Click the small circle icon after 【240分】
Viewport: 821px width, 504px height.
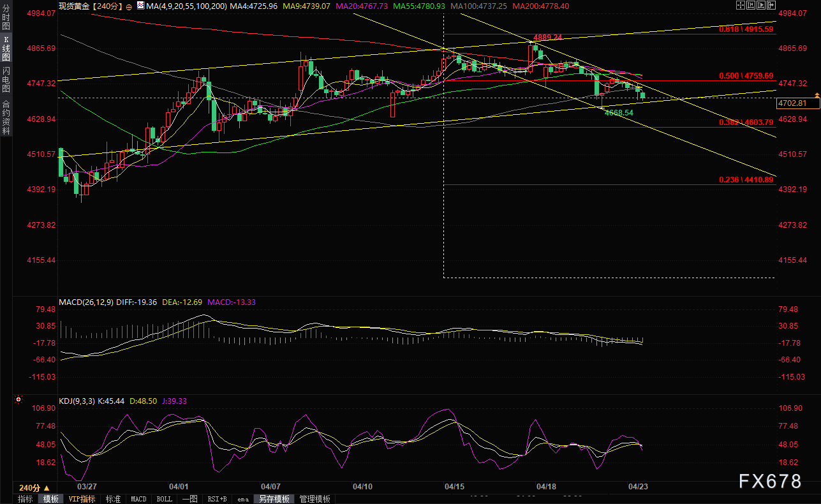pos(129,6)
